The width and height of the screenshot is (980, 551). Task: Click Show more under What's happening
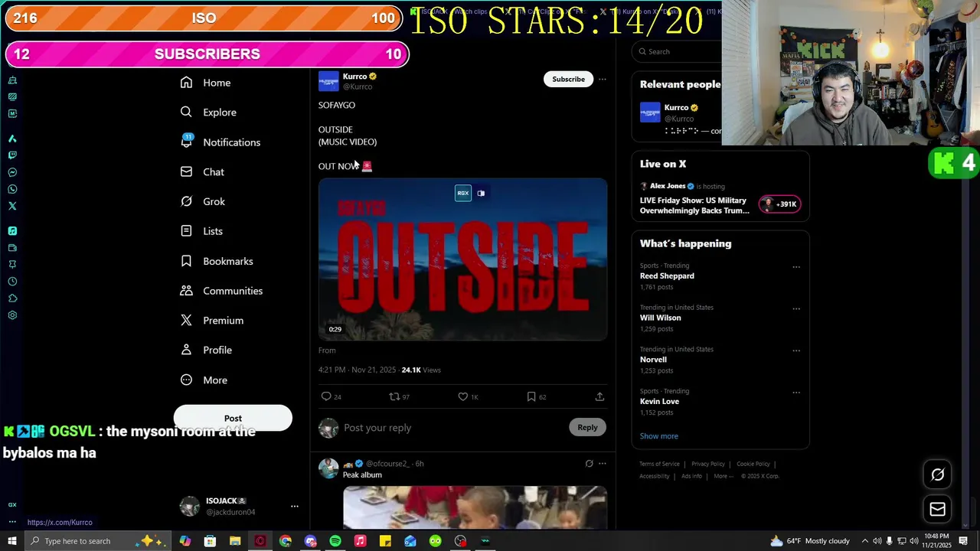click(x=659, y=436)
